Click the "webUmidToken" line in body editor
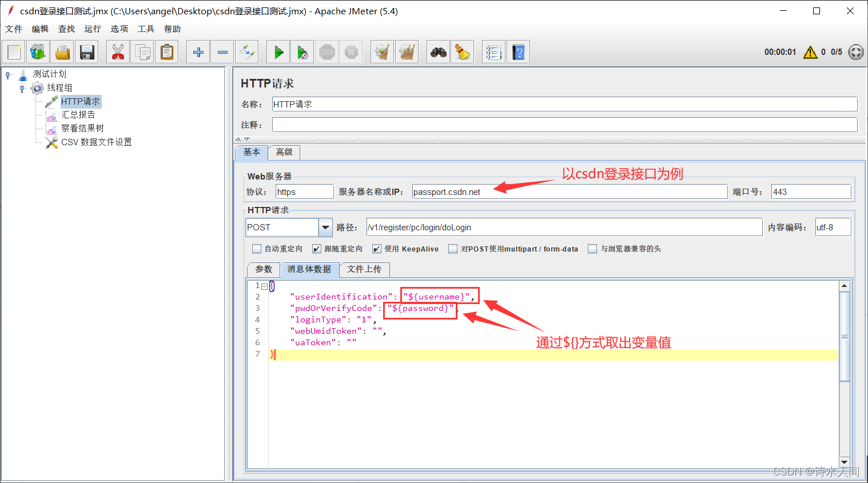Screen dimensions: 868x483 338,331
